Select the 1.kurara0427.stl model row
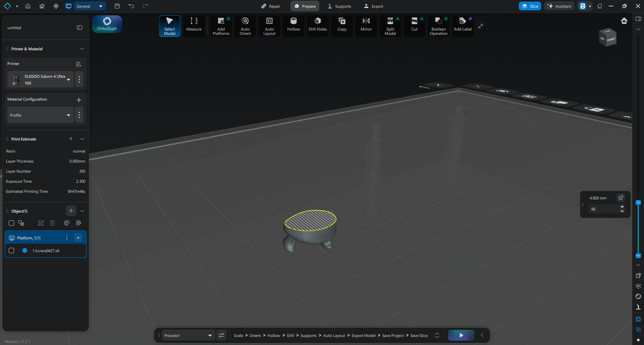The height and width of the screenshot is (345, 644). (45, 251)
